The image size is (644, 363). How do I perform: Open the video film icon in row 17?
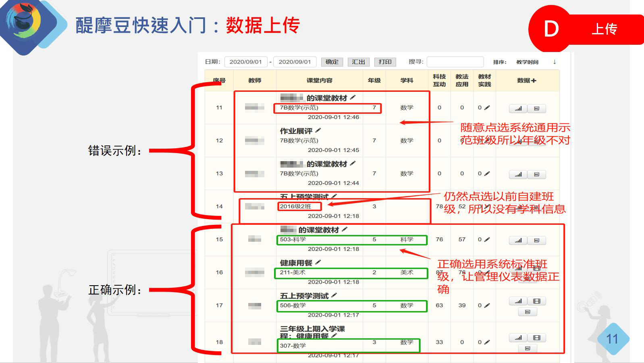(536, 301)
